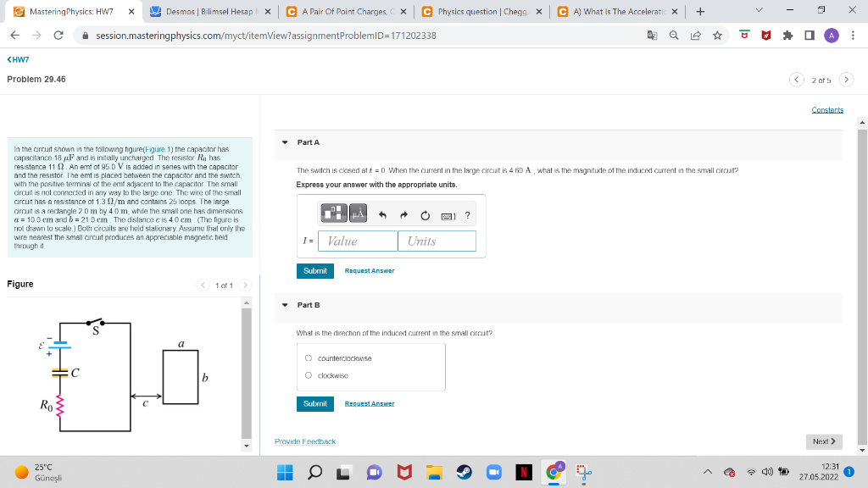
Task: Select the counterclockwise radio button
Action: [x=308, y=358]
